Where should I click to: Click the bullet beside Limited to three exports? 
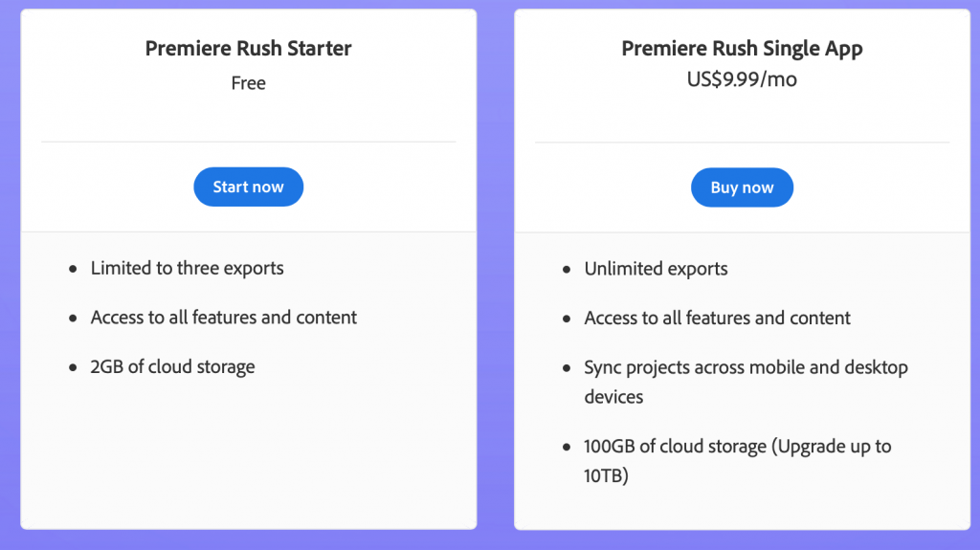pyautogui.click(x=73, y=269)
